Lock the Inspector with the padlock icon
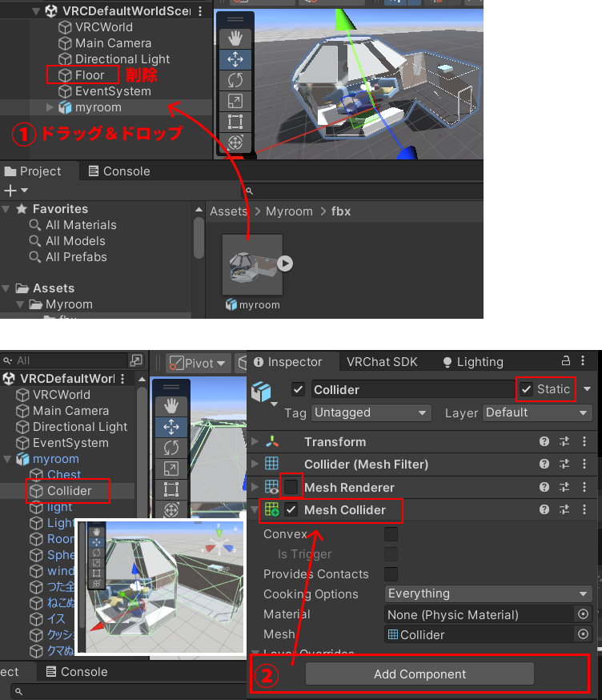The width and height of the screenshot is (602, 700). point(566,361)
